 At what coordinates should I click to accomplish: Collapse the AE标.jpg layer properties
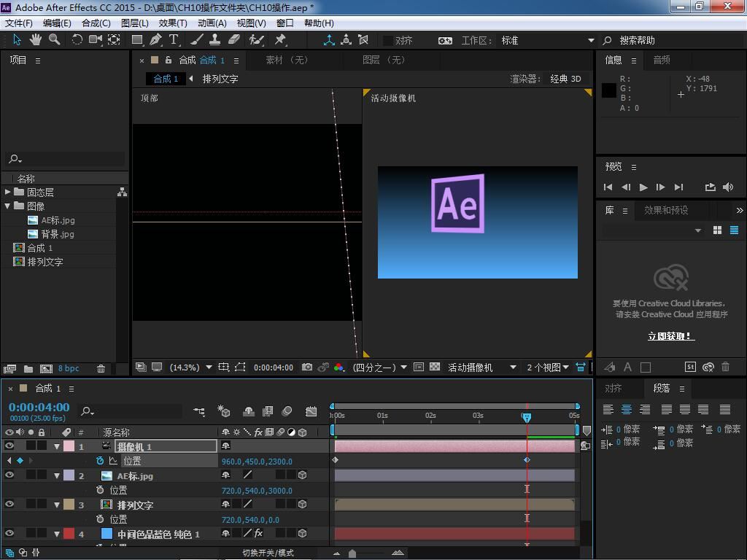click(57, 475)
